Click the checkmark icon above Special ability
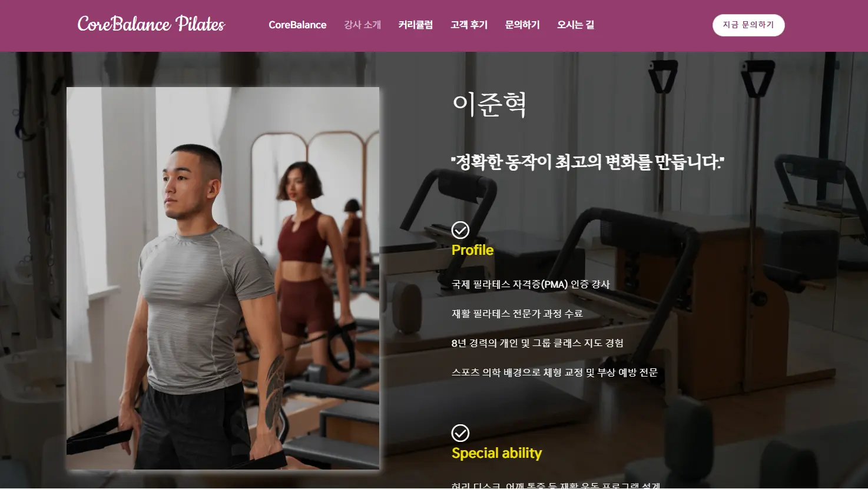The image size is (868, 489). click(460, 433)
